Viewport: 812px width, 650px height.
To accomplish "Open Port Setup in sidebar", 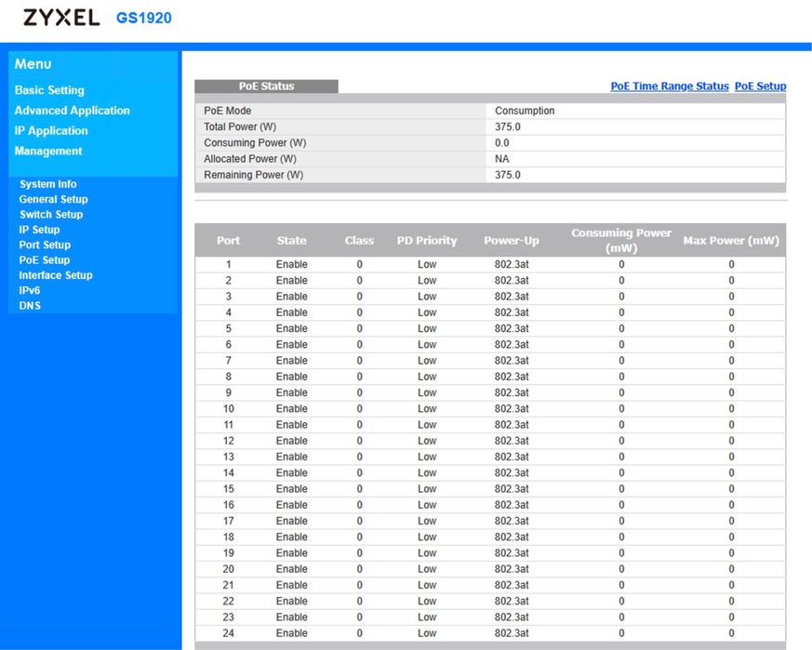I will click(45, 245).
